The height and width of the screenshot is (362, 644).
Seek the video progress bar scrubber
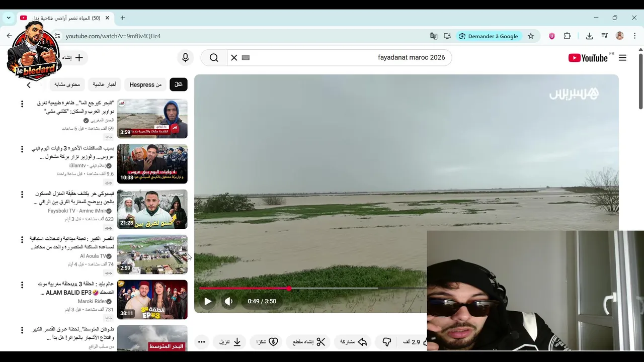[289, 288]
